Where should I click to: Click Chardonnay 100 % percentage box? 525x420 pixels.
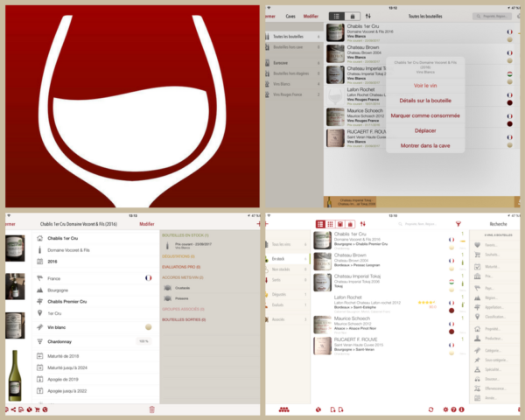pos(143,341)
